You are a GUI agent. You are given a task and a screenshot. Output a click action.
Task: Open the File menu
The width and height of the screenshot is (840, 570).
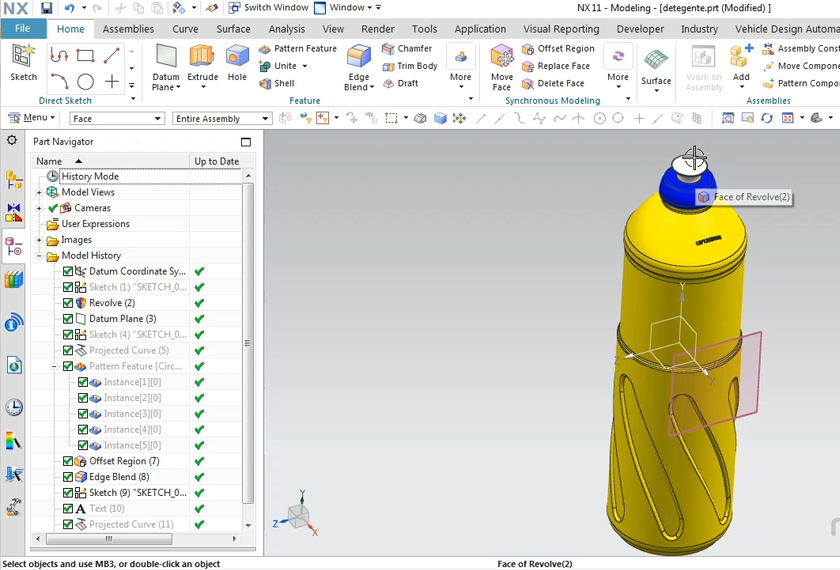[x=22, y=29]
